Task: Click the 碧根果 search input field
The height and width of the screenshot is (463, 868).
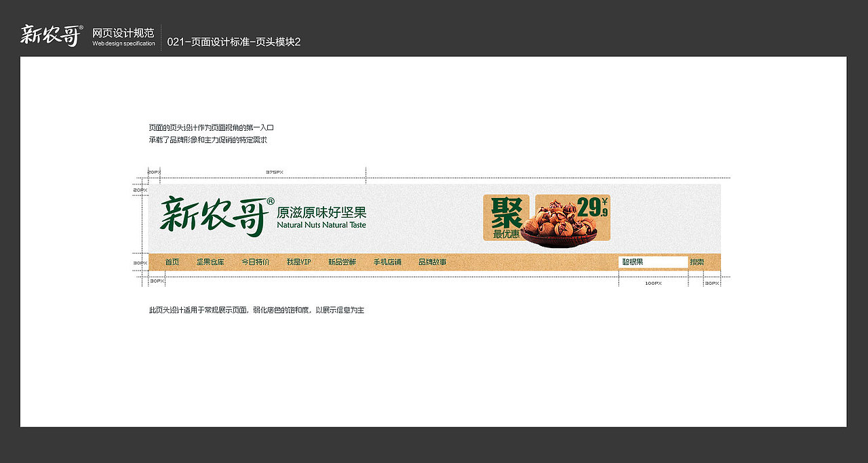Action: click(x=651, y=261)
